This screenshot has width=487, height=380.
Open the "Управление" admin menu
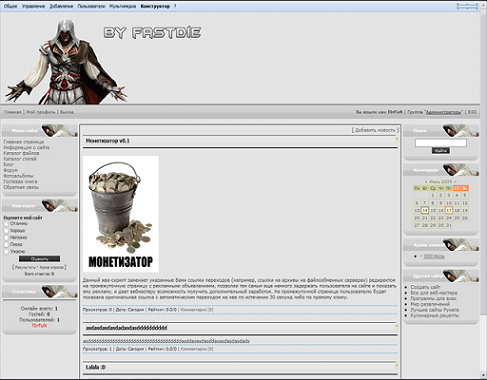[33, 6]
